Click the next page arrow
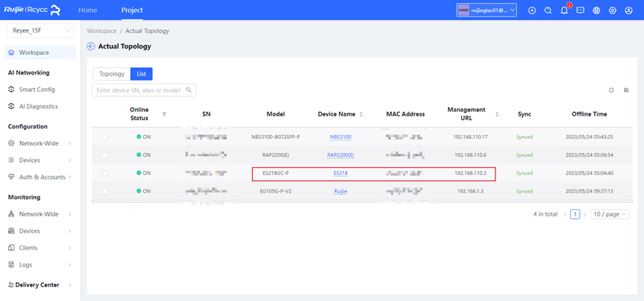This screenshot has height=301, width=644. (585, 214)
